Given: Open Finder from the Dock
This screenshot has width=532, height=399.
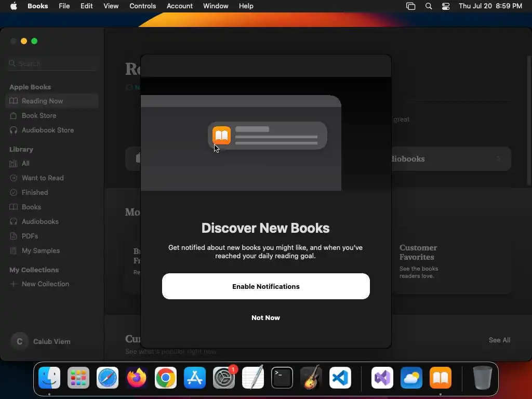Looking at the screenshot, I should tap(49, 378).
